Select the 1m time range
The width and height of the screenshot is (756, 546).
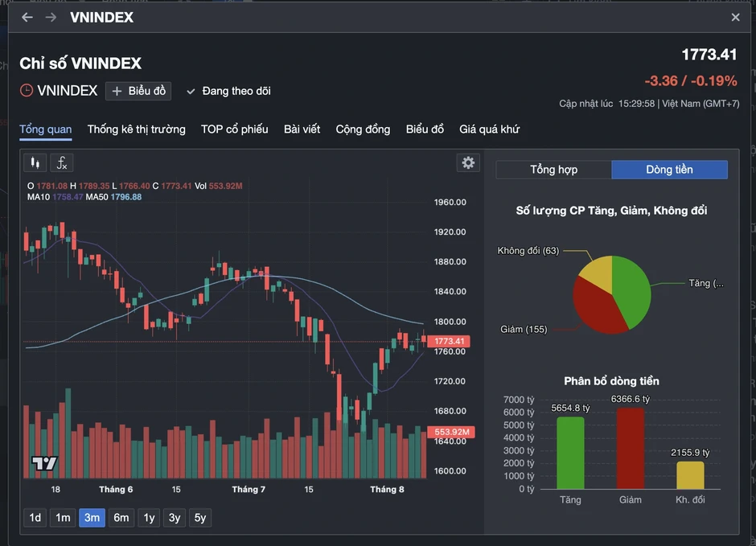pos(63,518)
